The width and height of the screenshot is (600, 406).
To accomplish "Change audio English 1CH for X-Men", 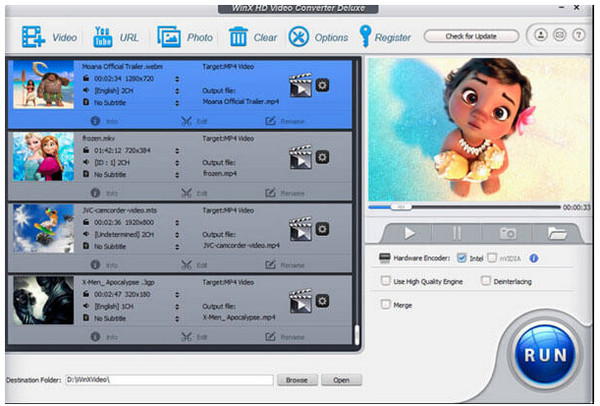I will (x=177, y=307).
